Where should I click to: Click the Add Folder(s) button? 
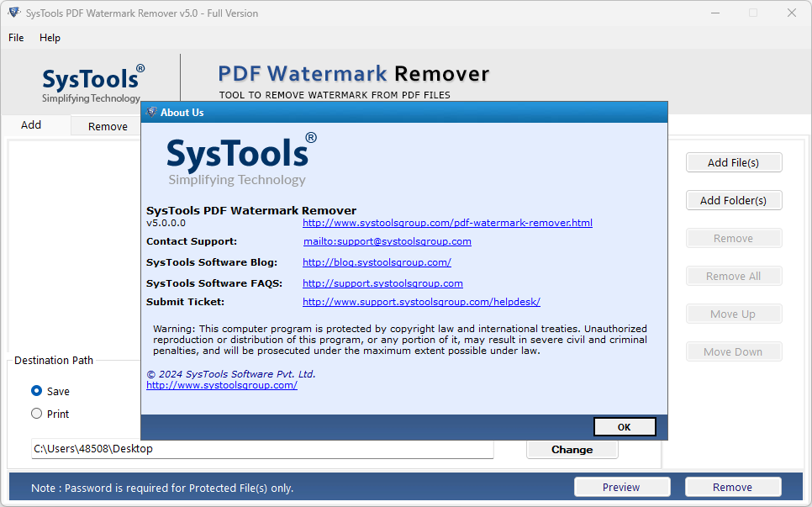point(734,200)
